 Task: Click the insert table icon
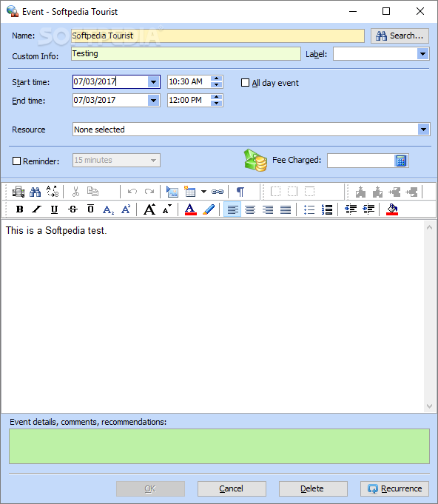pyautogui.click(x=189, y=192)
